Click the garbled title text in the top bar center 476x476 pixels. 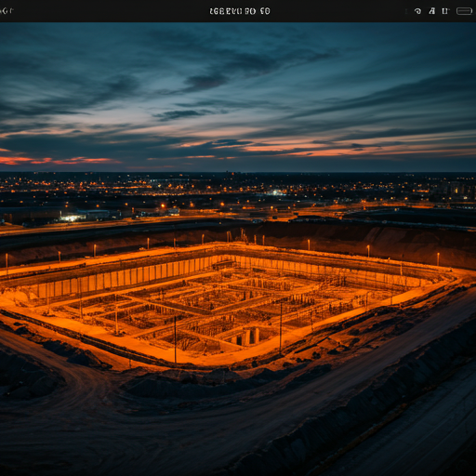point(240,11)
